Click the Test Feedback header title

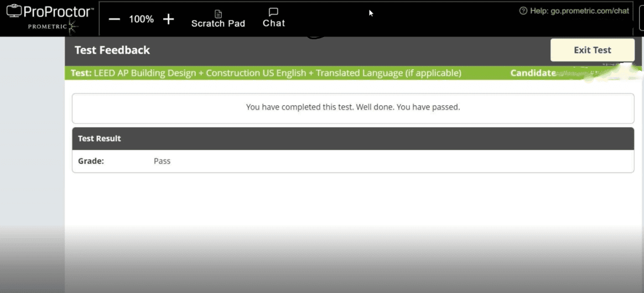(112, 50)
